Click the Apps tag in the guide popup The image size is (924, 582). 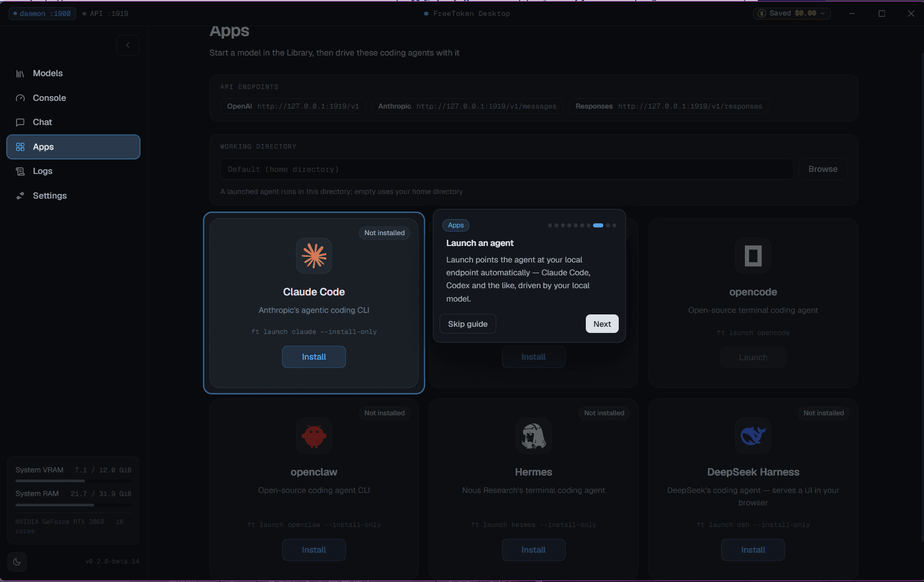click(x=456, y=225)
